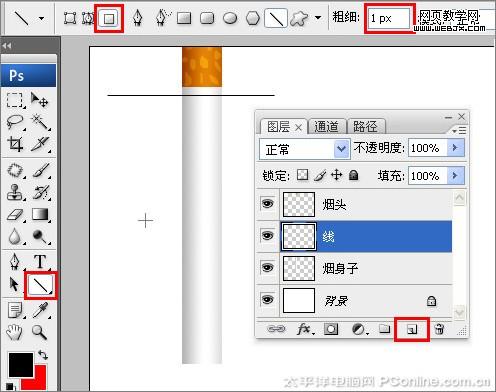This screenshot has height=392, width=496.
Task: Choose Rounded Rectangle shape in options bar
Action: point(207,18)
